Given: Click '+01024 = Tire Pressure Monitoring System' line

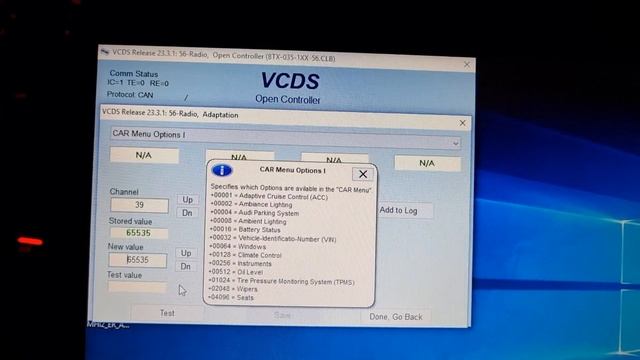Looking at the screenshot, I should tap(282, 281).
